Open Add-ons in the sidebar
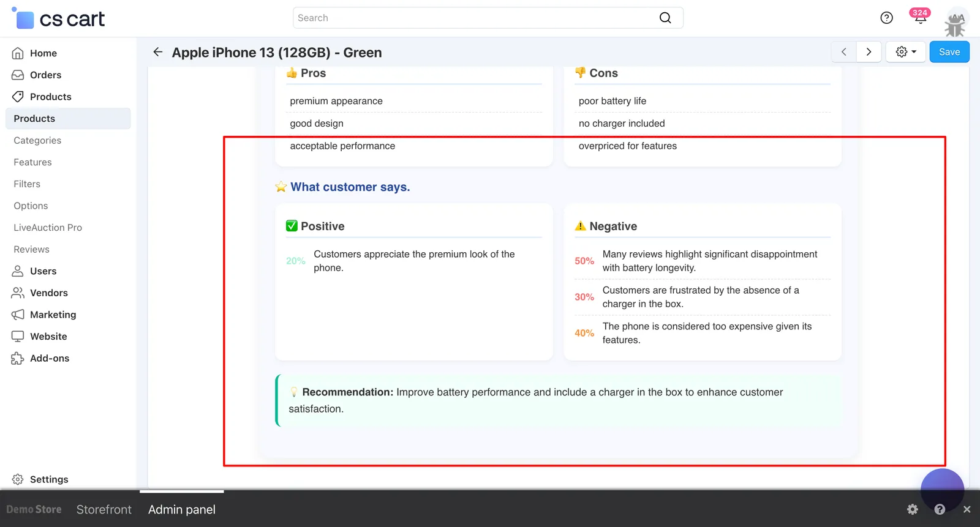 coord(49,359)
